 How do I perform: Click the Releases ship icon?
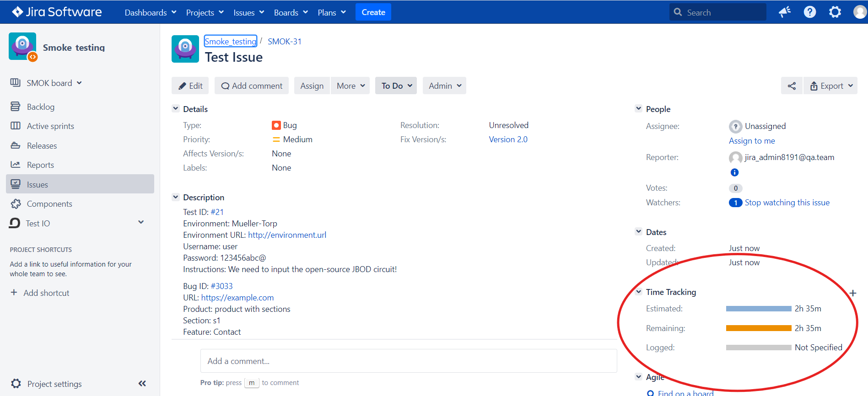point(16,145)
